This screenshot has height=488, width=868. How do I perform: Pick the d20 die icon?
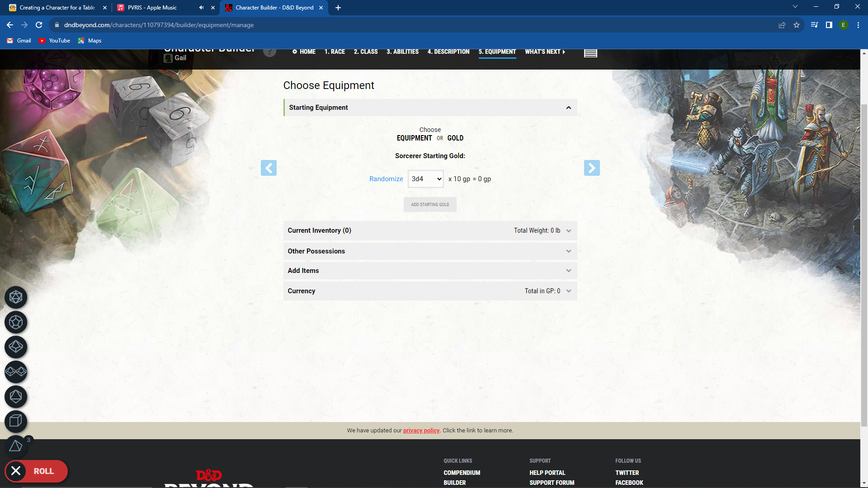pos(16,297)
